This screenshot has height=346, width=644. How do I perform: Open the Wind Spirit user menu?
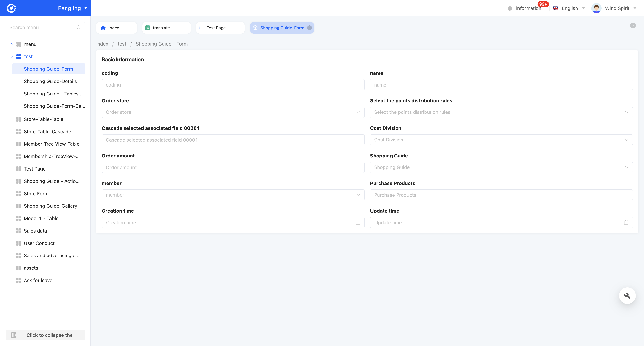click(x=617, y=8)
